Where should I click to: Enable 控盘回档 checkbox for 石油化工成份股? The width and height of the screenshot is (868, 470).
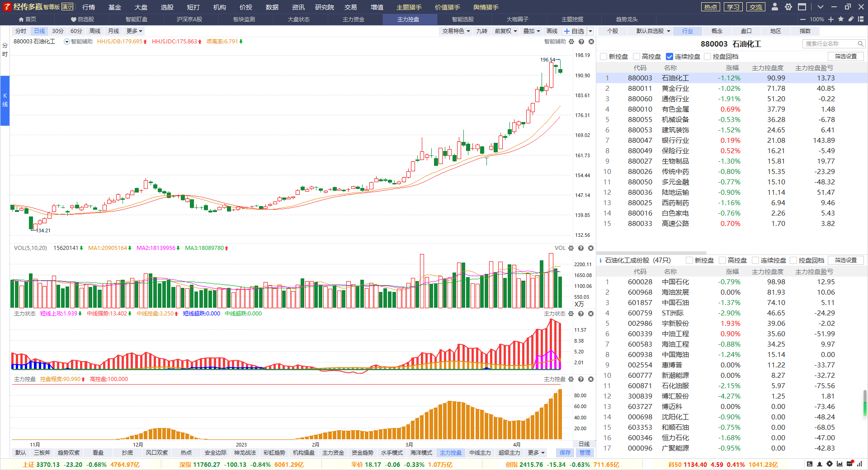793,260
